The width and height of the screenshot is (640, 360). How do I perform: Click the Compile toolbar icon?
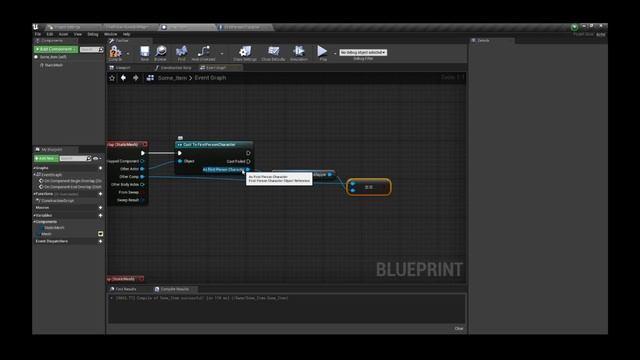click(116, 52)
